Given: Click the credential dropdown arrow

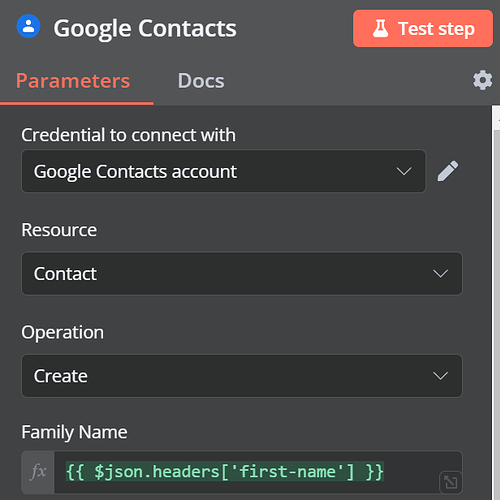Looking at the screenshot, I should [x=404, y=171].
